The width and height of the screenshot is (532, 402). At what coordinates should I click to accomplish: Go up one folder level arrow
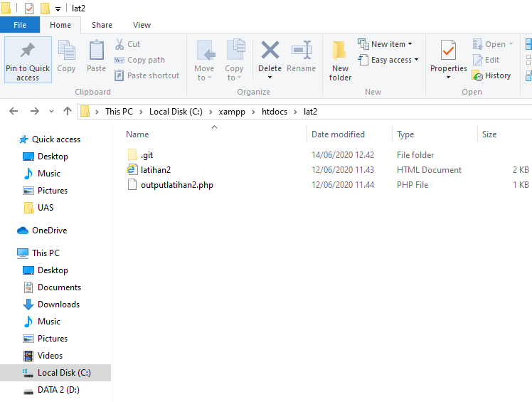[x=68, y=111]
